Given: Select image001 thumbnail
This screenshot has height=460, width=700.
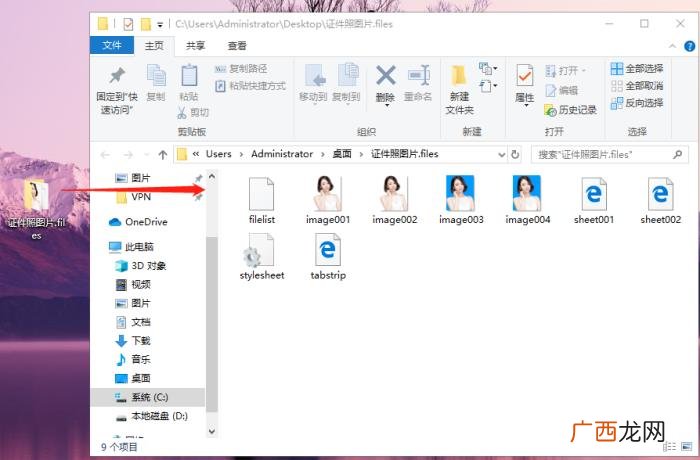Looking at the screenshot, I should point(328,201).
